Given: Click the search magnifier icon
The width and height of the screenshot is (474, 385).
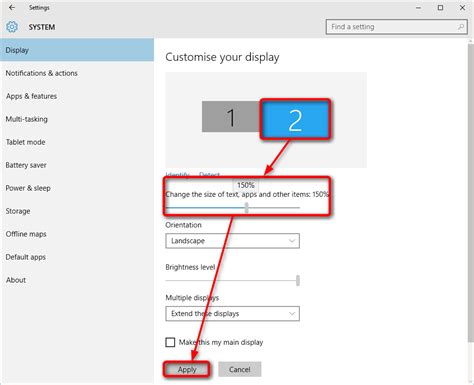Looking at the screenshot, I should [x=461, y=27].
